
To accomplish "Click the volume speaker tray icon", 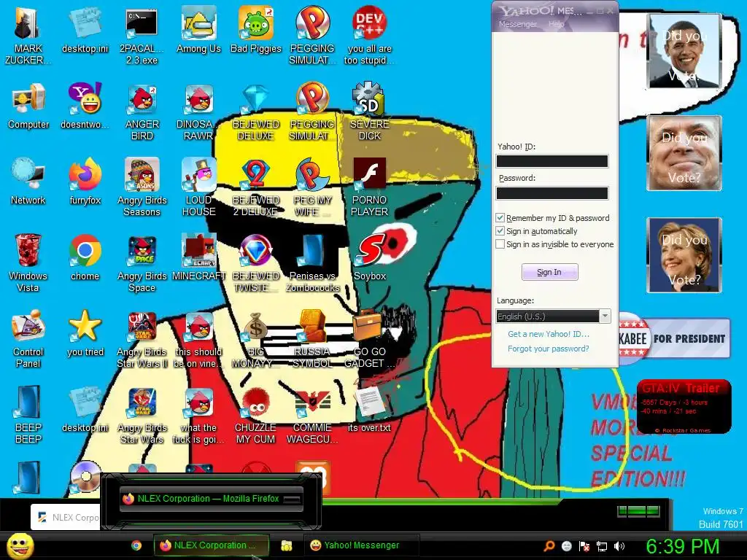I will point(619,546).
